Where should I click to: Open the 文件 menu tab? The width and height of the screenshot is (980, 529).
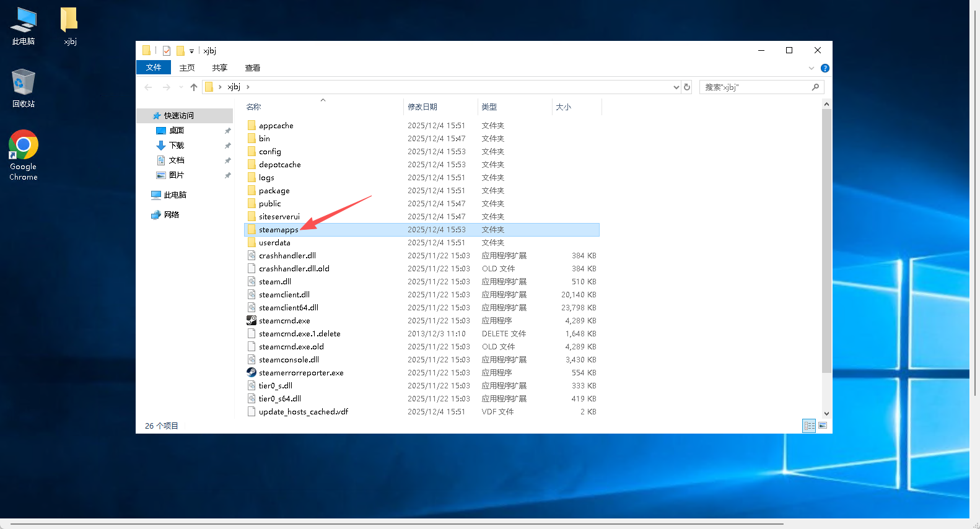click(x=154, y=68)
